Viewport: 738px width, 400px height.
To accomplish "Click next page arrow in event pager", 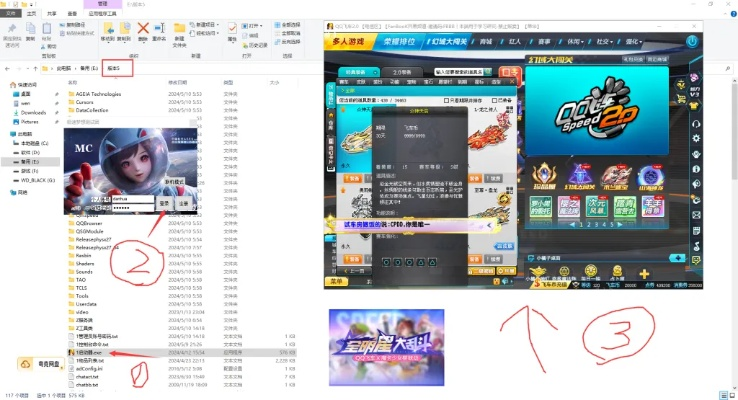I will point(620,224).
